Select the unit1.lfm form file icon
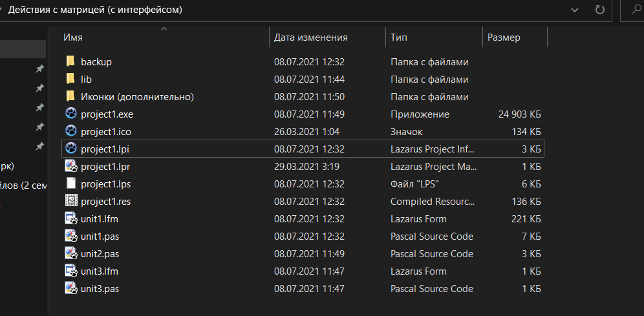Image resolution: width=644 pixels, height=316 pixels. click(71, 219)
